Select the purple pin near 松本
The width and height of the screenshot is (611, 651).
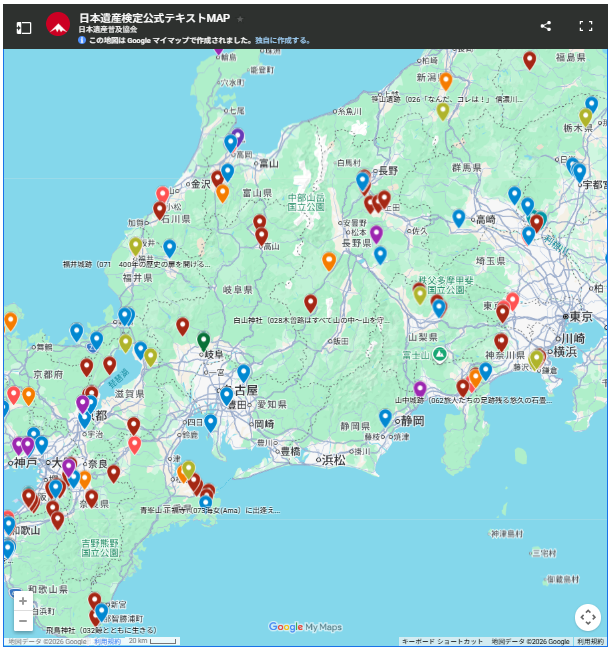pyautogui.click(x=377, y=234)
